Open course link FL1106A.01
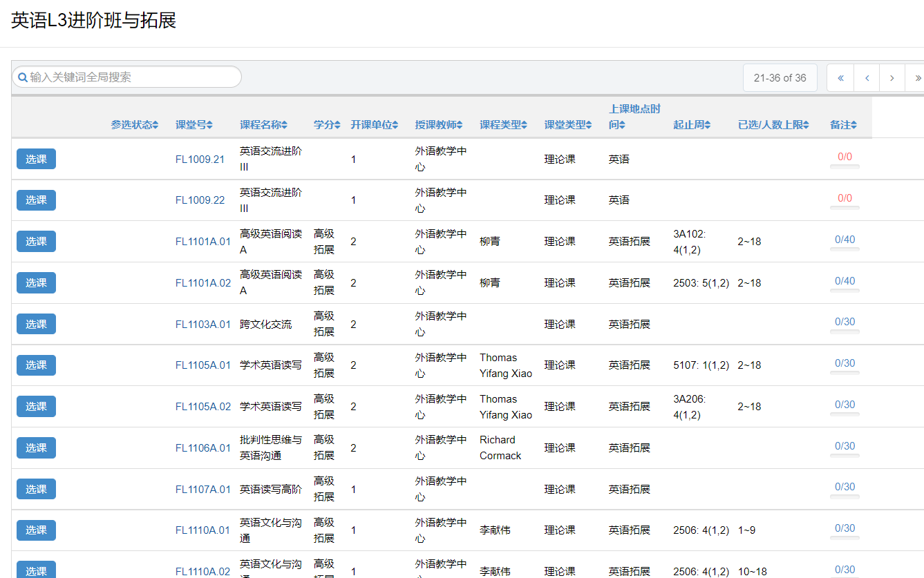This screenshot has height=578, width=924. (x=202, y=448)
